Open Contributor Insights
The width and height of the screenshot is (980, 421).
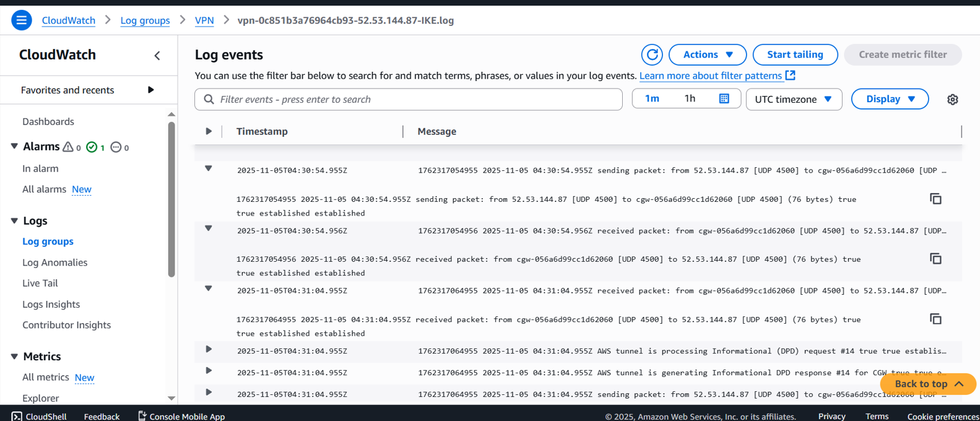tap(66, 325)
